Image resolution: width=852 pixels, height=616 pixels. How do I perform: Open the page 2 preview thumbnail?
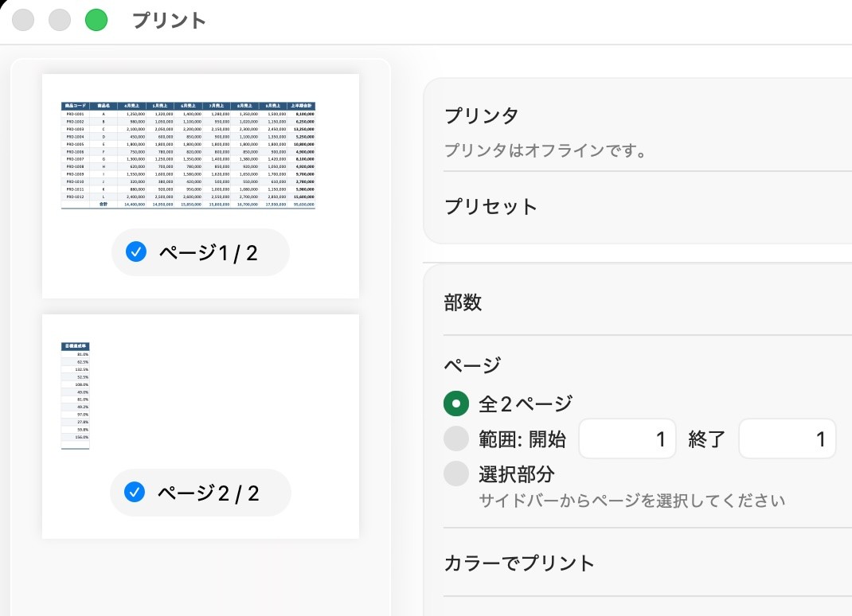pos(75,396)
